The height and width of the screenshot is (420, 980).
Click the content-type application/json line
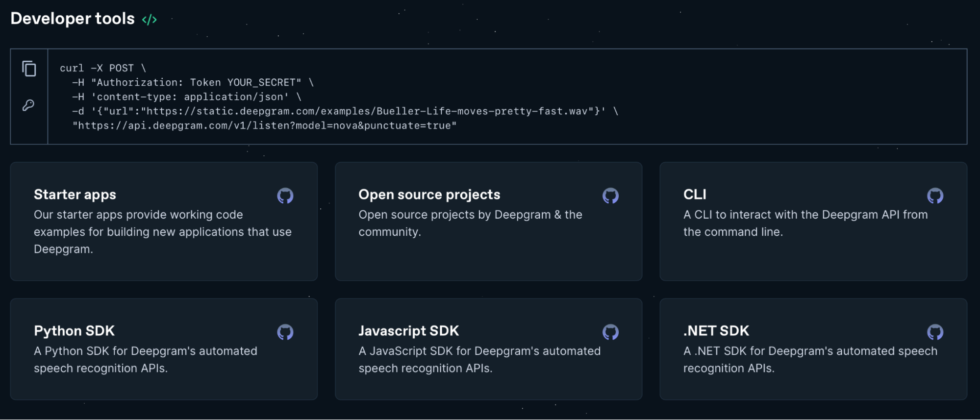tap(187, 97)
